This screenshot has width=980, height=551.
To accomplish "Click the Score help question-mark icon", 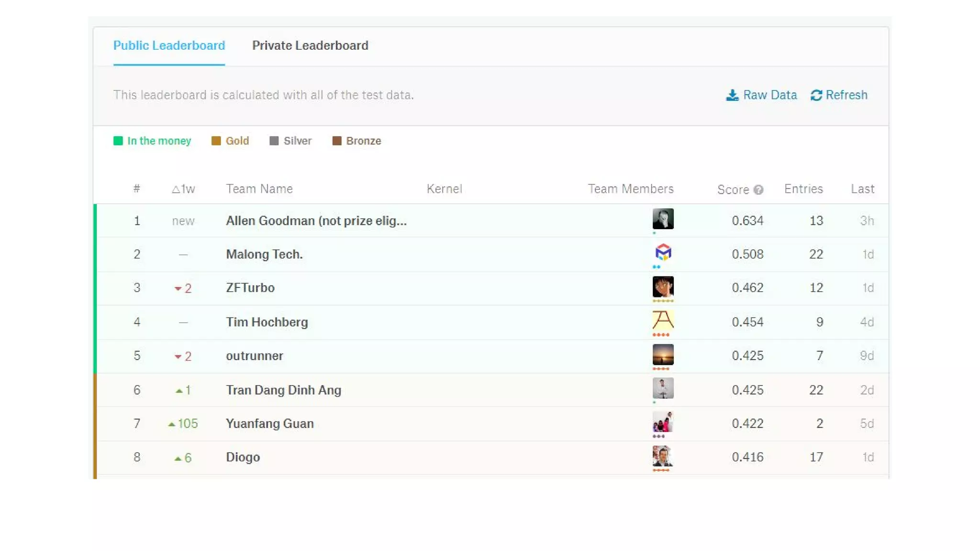I will pos(758,190).
